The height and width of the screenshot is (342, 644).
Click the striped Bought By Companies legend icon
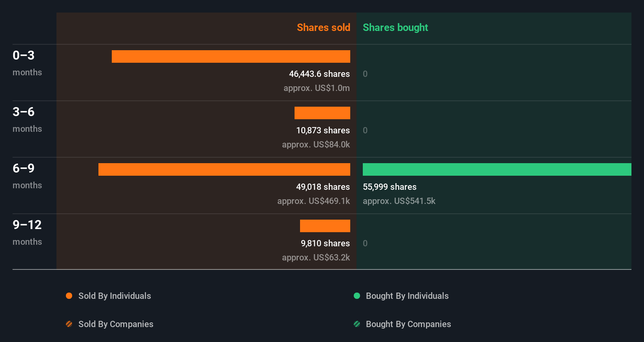point(357,324)
